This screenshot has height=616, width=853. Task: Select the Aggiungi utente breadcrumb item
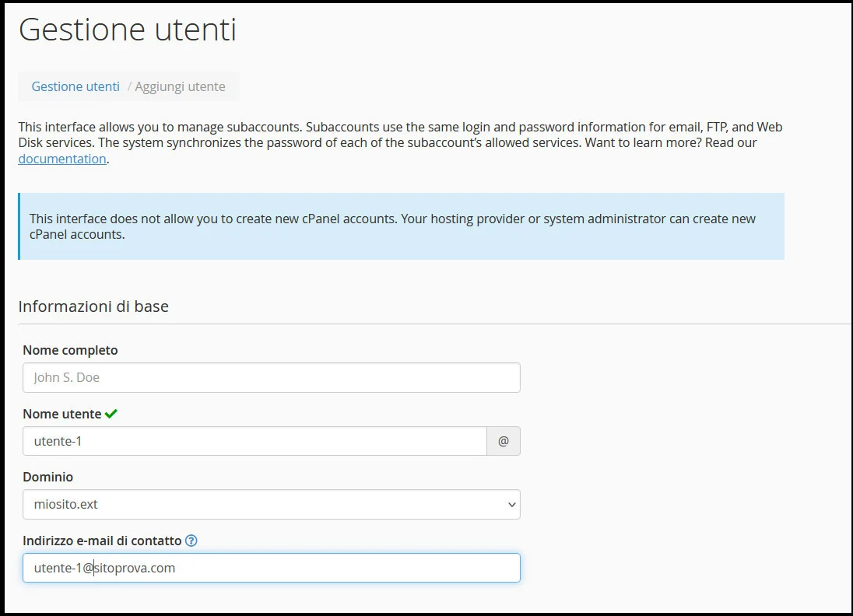coord(180,86)
